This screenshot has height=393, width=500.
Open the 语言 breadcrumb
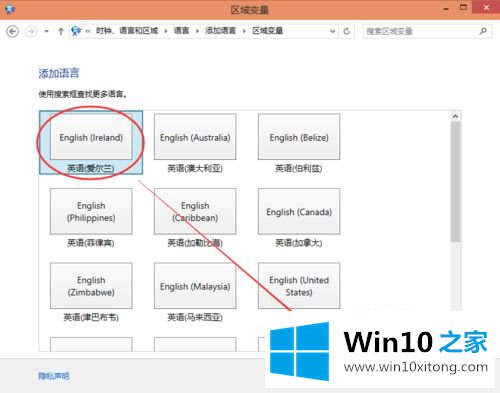coord(181,31)
